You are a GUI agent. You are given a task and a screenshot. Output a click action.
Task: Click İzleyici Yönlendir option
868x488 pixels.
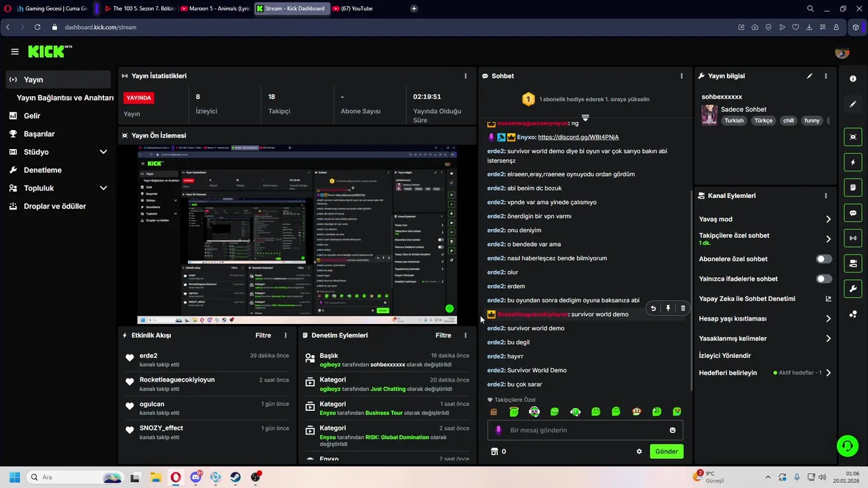click(x=725, y=356)
